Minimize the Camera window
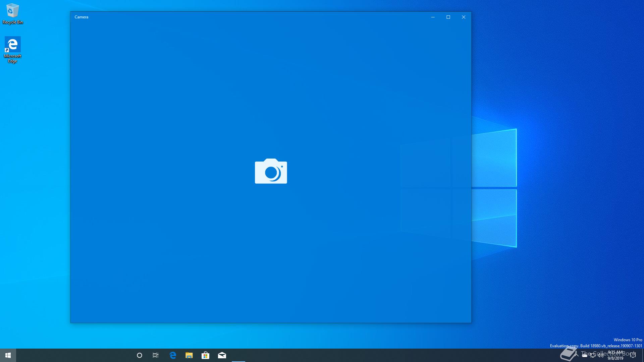This screenshot has width=644, height=362. tap(433, 17)
